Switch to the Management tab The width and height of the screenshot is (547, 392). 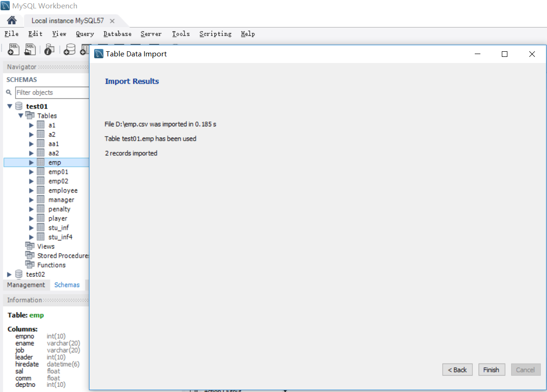(x=26, y=285)
